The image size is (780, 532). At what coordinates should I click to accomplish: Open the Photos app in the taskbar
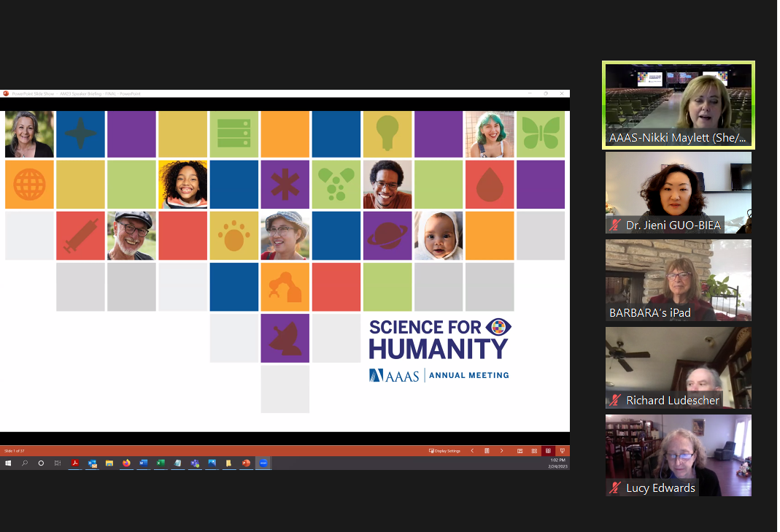pos(212,463)
